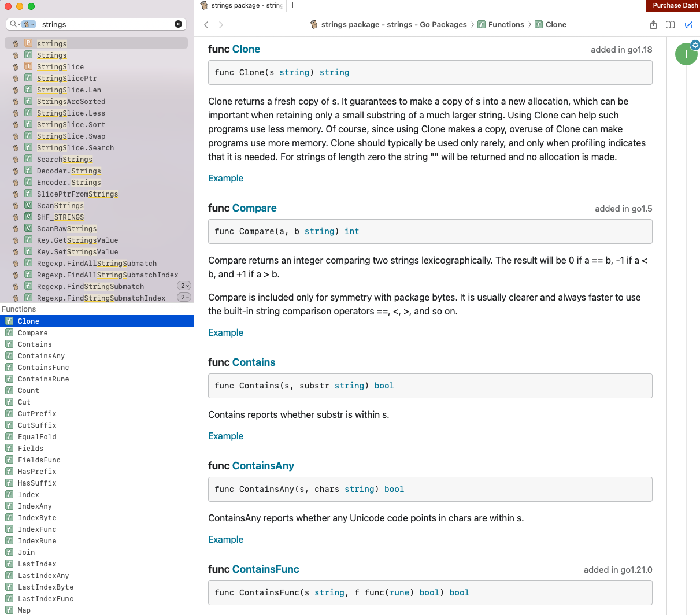
Task: Go back using the left arrow
Action: pos(206,25)
